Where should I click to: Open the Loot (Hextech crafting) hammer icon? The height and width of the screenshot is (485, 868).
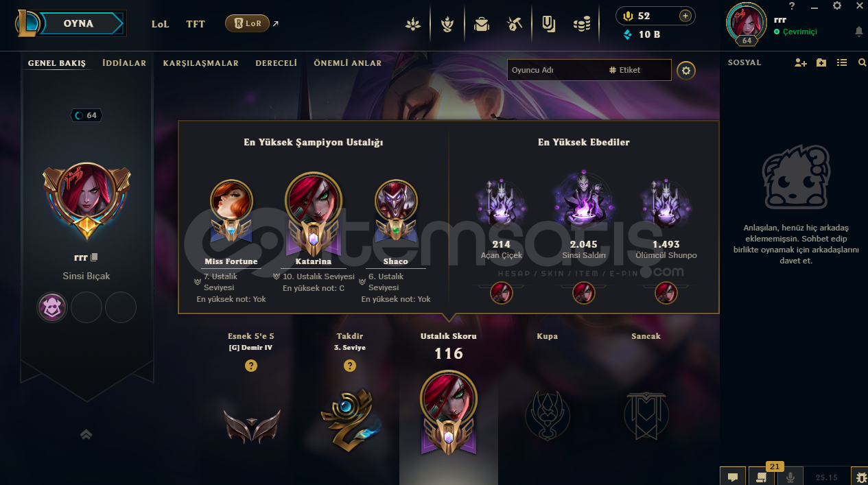(514, 25)
